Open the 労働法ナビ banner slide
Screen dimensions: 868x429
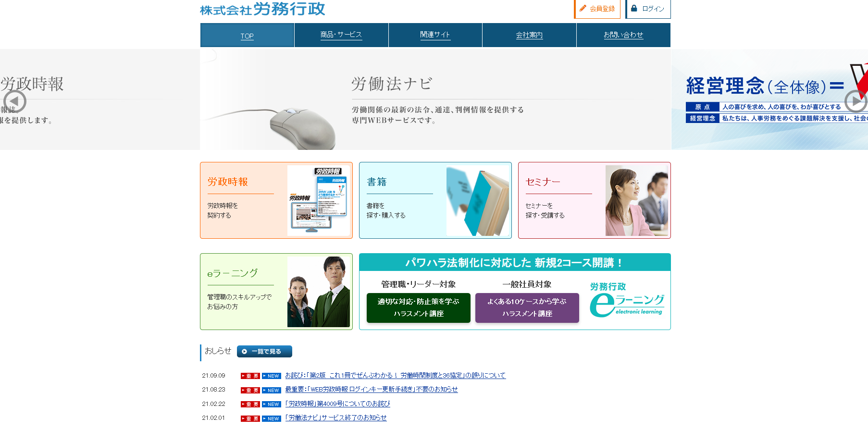(x=435, y=99)
